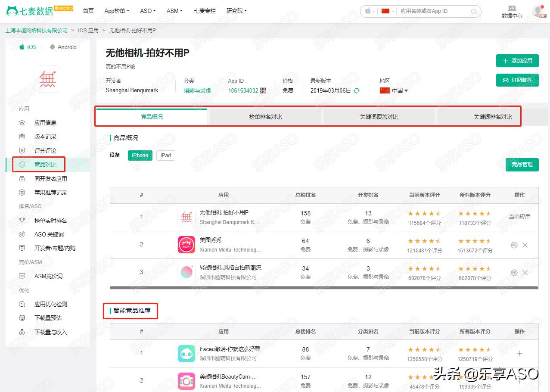Select the 榜单实时排名 sidebar icon
Image resolution: width=550 pixels, height=392 pixels.
(22, 221)
